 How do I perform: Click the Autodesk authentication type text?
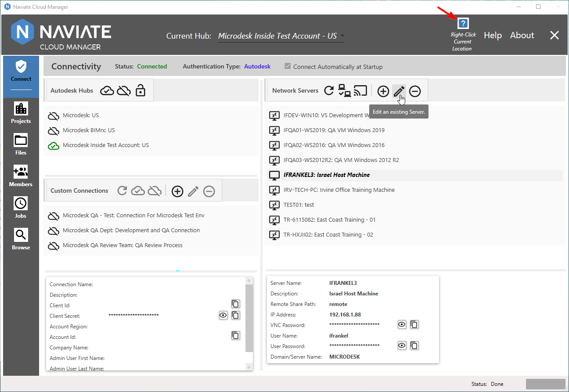tap(257, 67)
